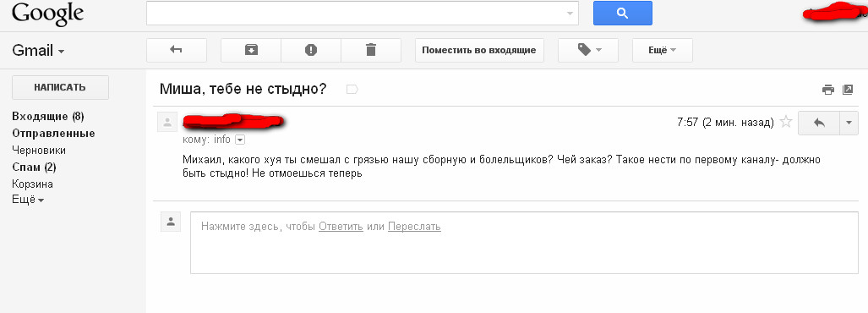Open the labels tag dropdown
Image resolution: width=868 pixels, height=313 pixels.
(588, 50)
